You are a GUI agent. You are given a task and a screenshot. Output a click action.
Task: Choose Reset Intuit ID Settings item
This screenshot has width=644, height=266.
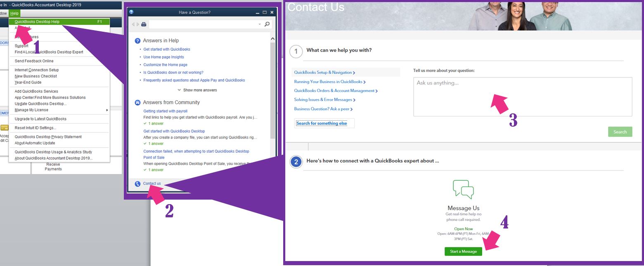pyautogui.click(x=36, y=128)
